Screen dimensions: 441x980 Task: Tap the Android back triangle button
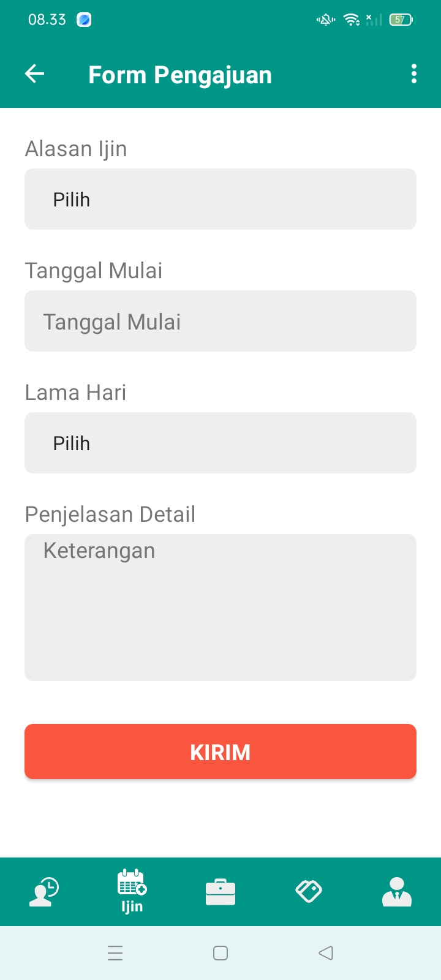pos(326,953)
